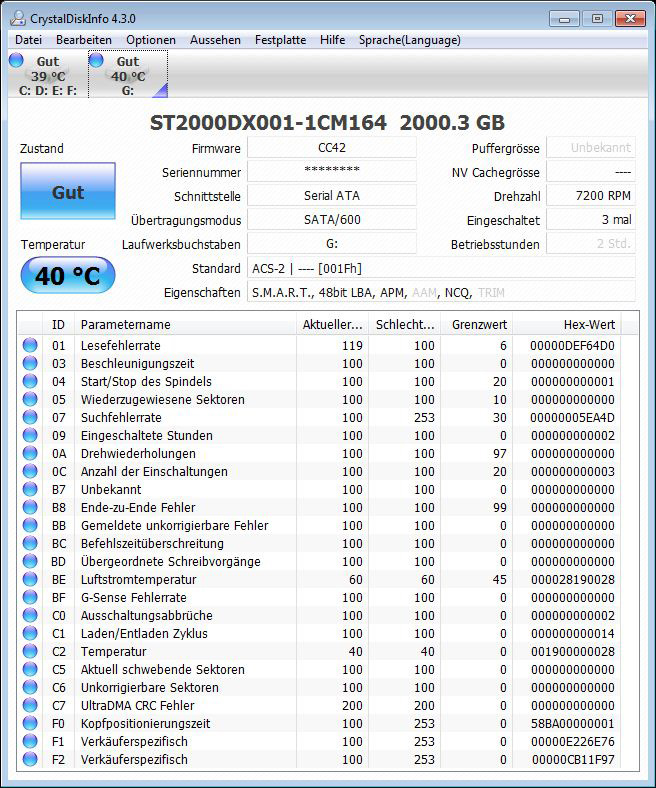Click the status orb for Ende-zu-Ende Fehler
This screenshot has height=788, width=656.
[x=30, y=507]
